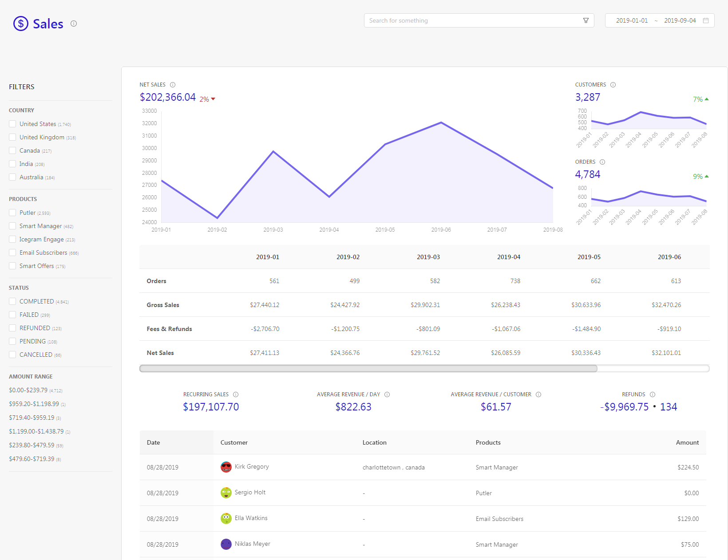The height and width of the screenshot is (560, 728).
Task: Show info for Recurring Sales metric
Action: 236,394
